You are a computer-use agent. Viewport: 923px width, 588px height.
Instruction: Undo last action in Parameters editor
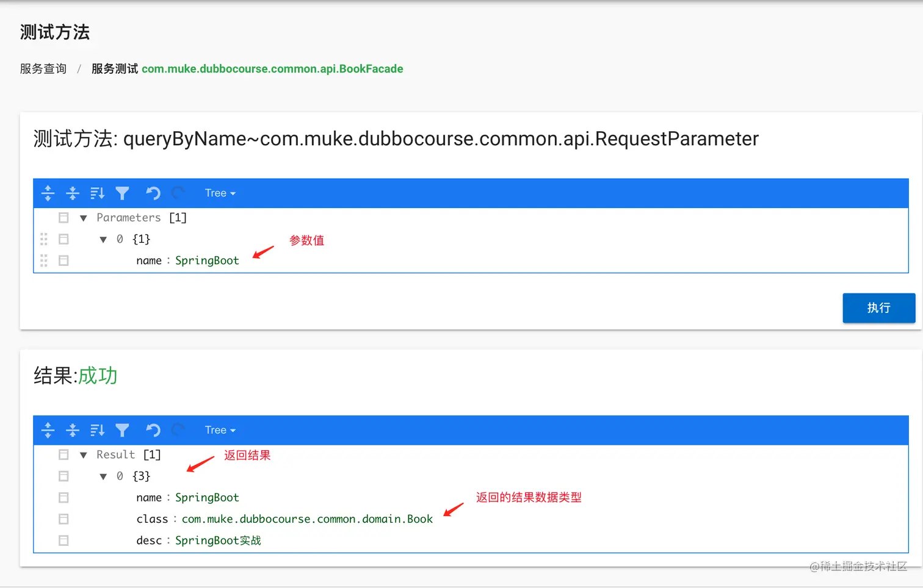click(x=153, y=193)
